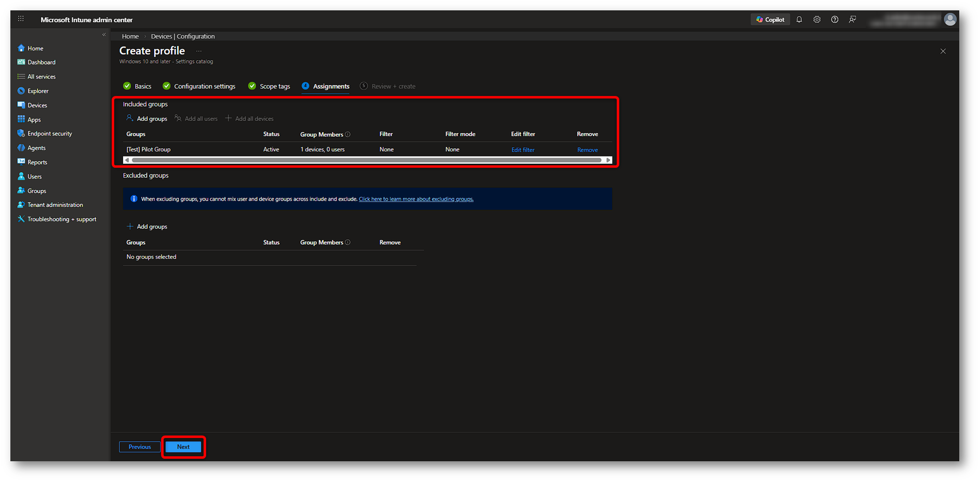Add groups to Included groups
This screenshot has width=980, height=482.
[x=147, y=119]
